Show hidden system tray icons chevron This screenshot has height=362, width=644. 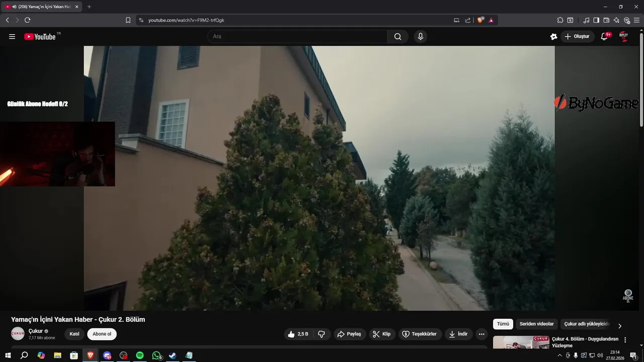(559, 355)
